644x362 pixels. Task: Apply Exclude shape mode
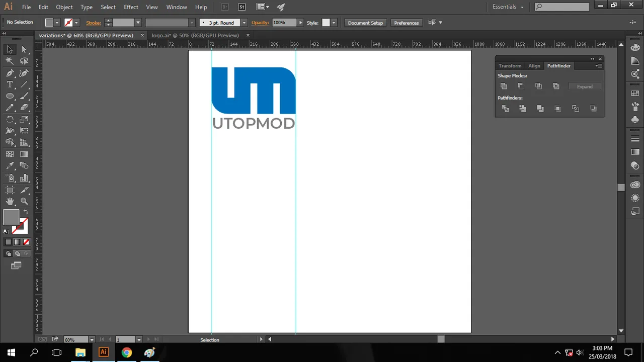tap(556, 86)
